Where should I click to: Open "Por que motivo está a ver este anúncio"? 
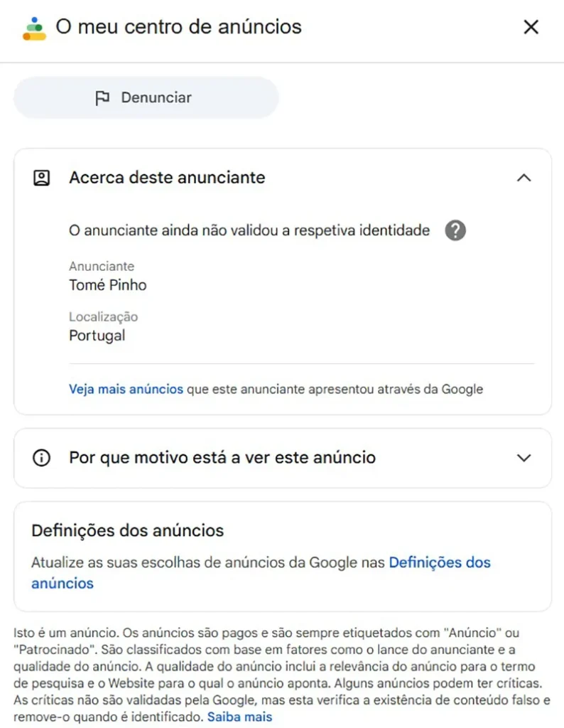pos(222,458)
